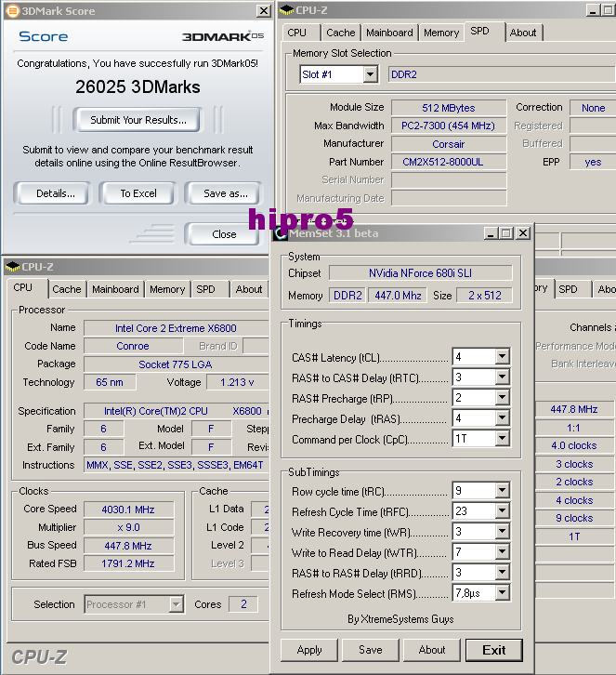616x675 pixels.
Task: Expand CAS# Latency (tCL) dropdown
Action: tap(502, 356)
